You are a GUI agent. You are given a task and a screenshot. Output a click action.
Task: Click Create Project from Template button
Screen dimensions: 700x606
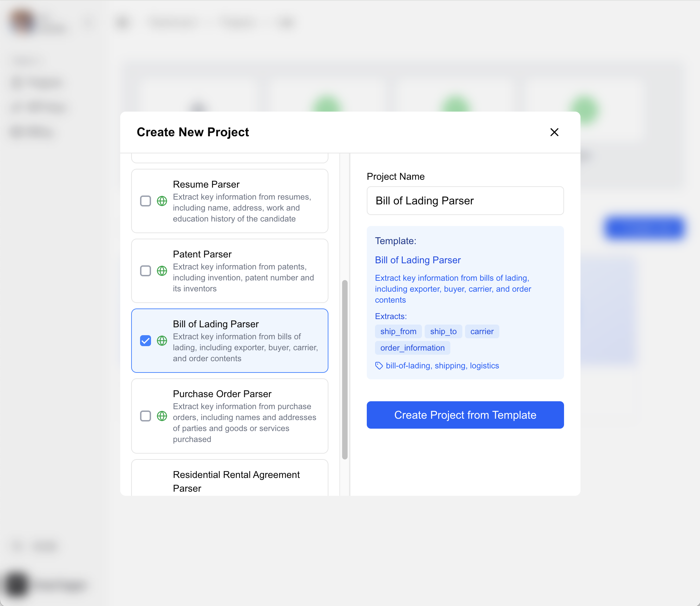[x=465, y=415]
